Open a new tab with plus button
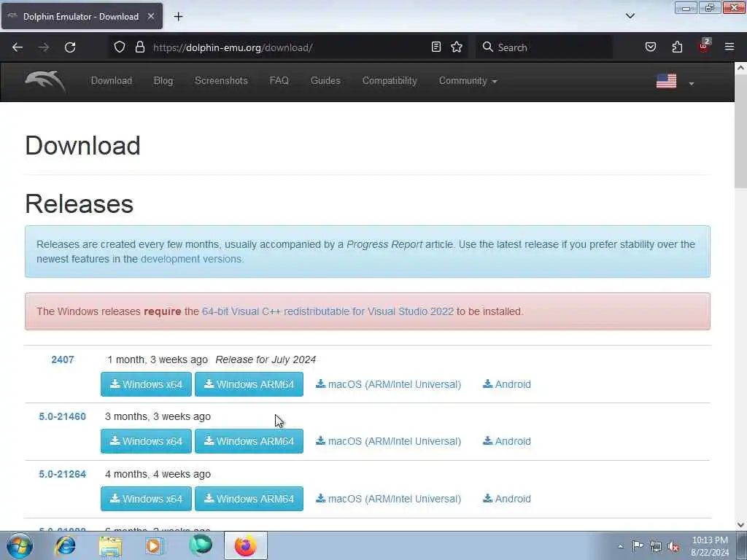The image size is (747, 560). (178, 17)
